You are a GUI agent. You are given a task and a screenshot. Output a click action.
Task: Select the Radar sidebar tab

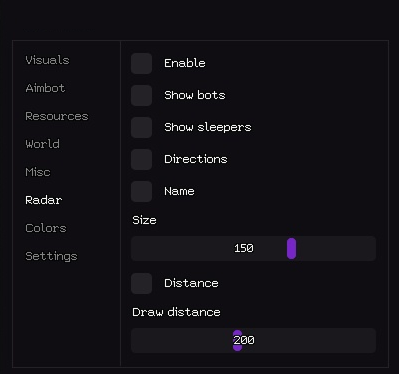point(44,200)
